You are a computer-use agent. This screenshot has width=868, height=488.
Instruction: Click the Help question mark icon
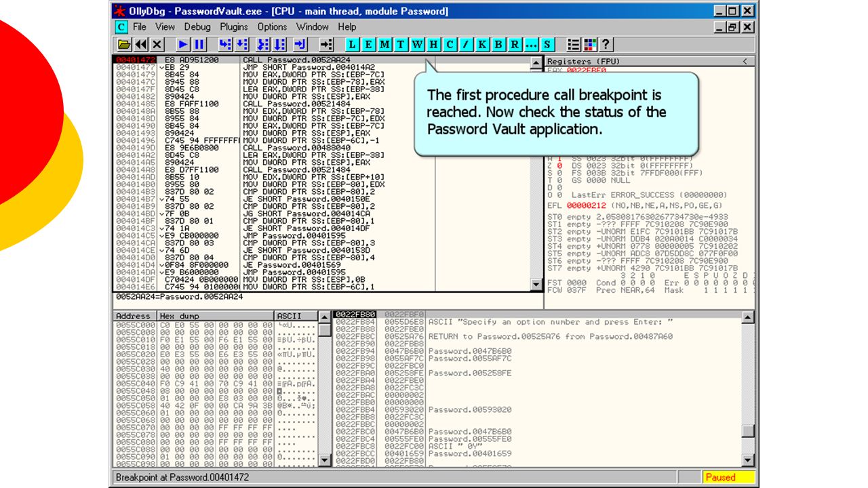point(606,44)
